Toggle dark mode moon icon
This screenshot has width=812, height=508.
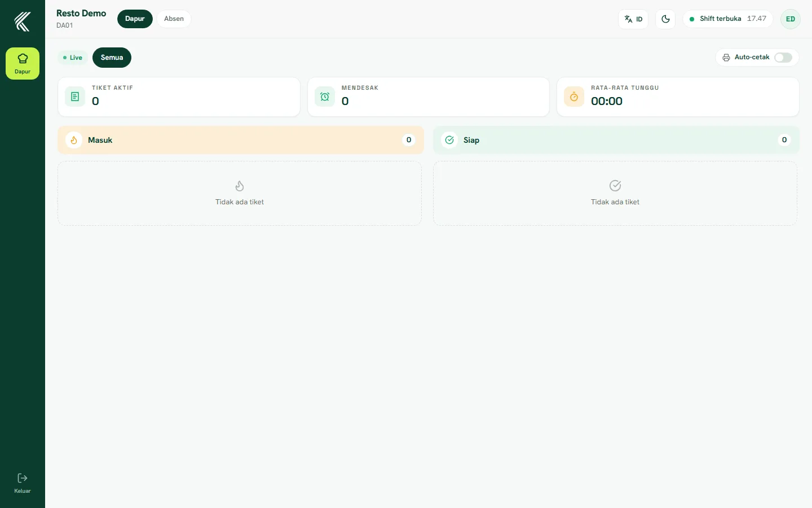click(x=665, y=19)
